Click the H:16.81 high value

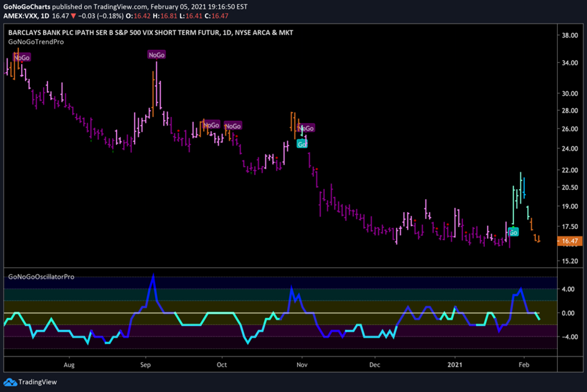[165, 16]
